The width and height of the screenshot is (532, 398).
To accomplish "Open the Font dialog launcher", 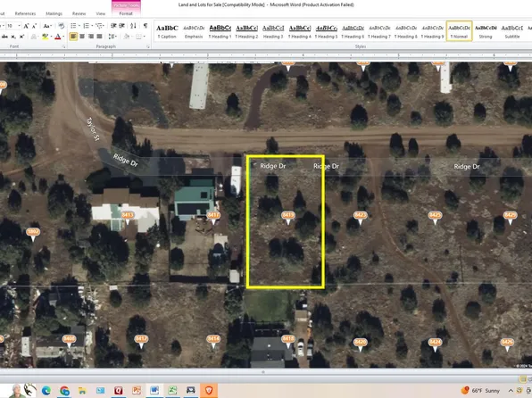I will point(63,46).
